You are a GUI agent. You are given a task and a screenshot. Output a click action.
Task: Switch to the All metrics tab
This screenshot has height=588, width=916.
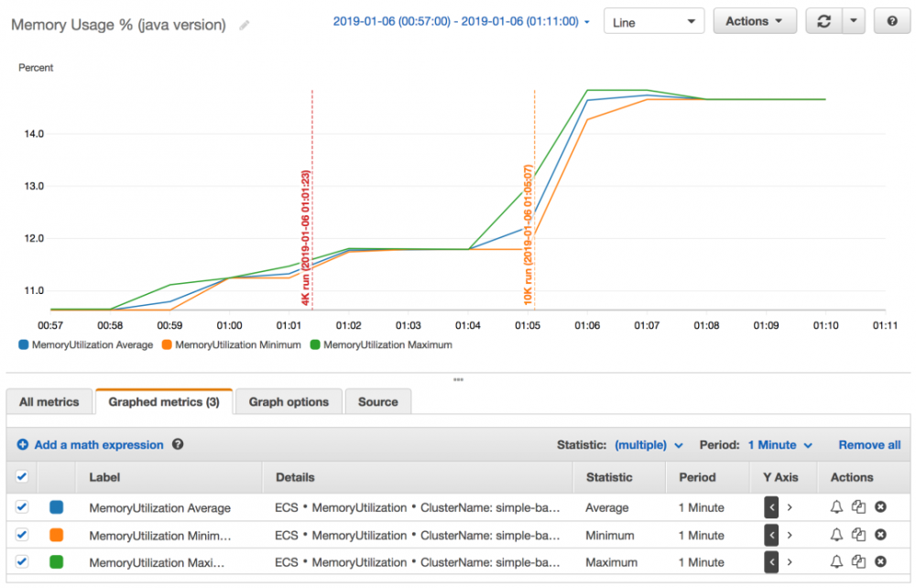click(49, 402)
